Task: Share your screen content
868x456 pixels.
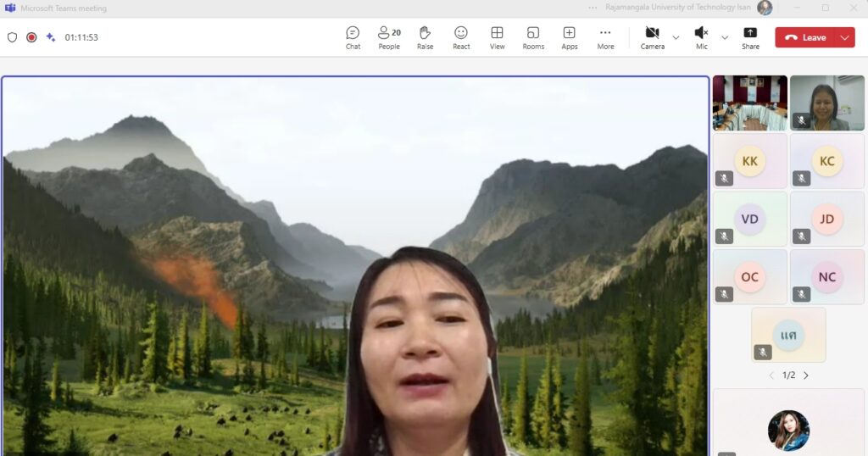Action: coord(750,37)
